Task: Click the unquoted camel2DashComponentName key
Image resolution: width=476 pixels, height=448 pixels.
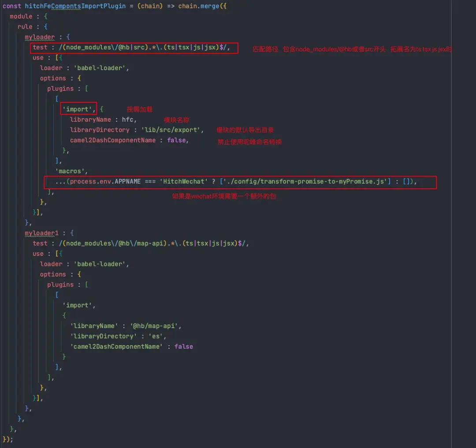Action: pyautogui.click(x=112, y=140)
